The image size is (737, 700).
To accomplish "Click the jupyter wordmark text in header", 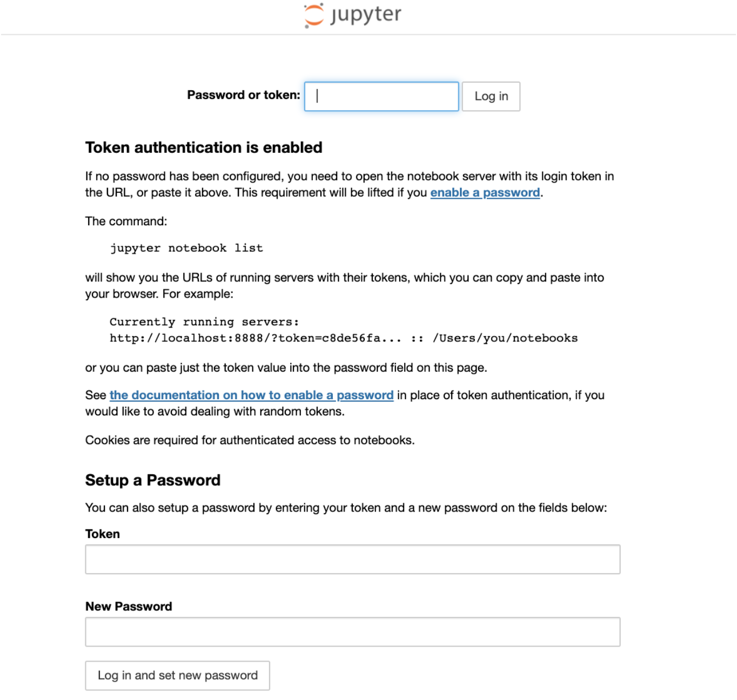I will click(x=366, y=14).
